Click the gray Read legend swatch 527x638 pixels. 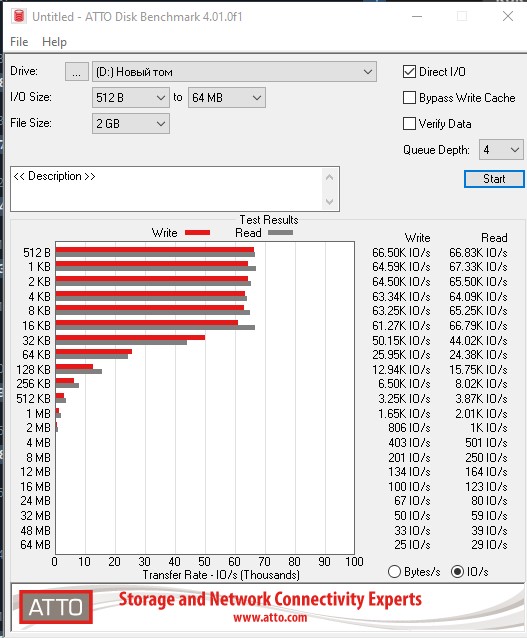coord(280,233)
